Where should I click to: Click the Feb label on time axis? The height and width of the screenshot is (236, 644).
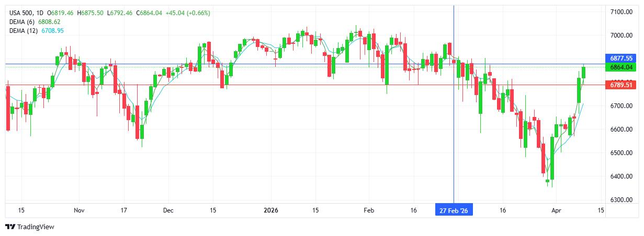(x=369, y=210)
